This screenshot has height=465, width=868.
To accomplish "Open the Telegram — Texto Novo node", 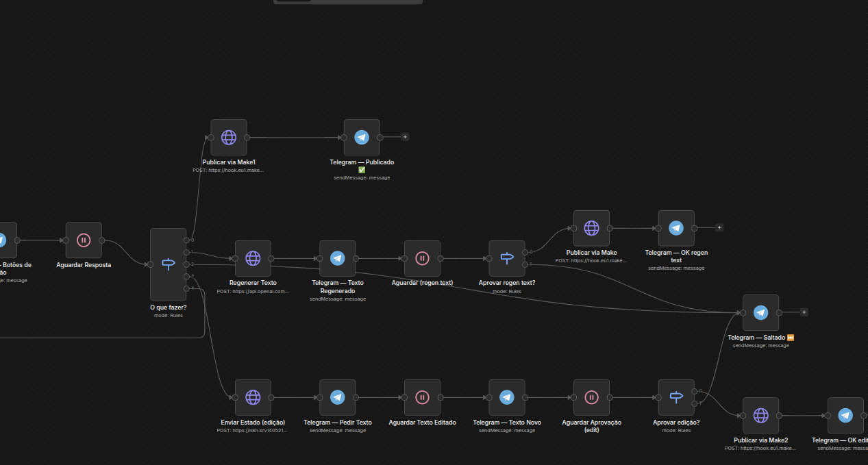I will (x=507, y=397).
